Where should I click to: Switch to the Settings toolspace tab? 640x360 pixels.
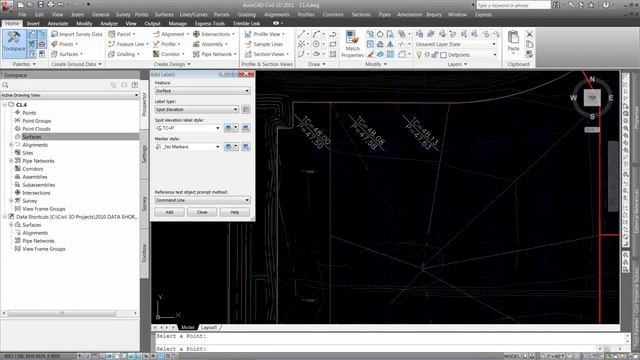[144, 154]
